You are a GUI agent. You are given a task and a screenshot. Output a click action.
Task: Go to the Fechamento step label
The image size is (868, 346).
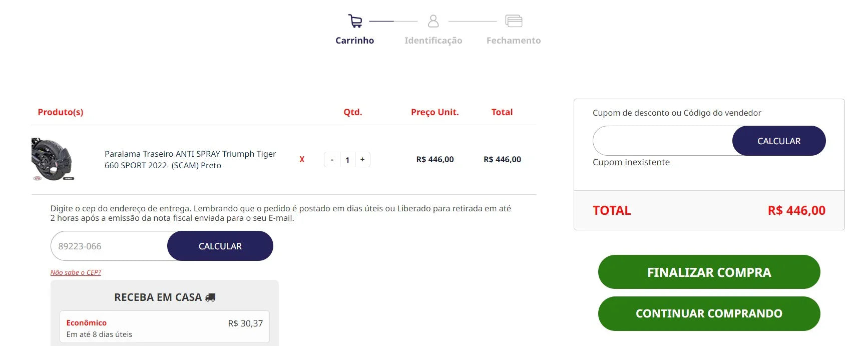513,41
